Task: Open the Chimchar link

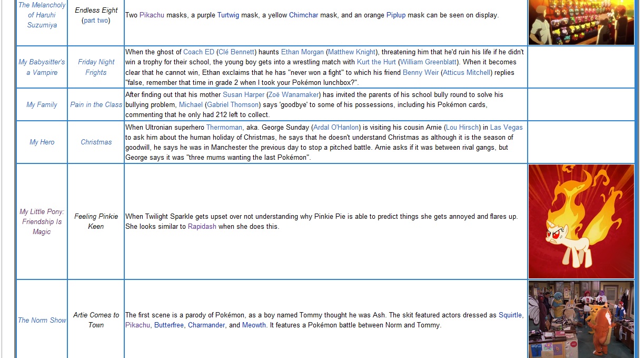Action: 303,15
